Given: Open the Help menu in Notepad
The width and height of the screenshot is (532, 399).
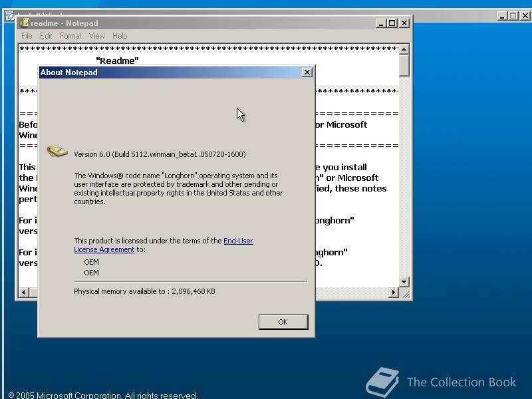Looking at the screenshot, I should click(120, 36).
